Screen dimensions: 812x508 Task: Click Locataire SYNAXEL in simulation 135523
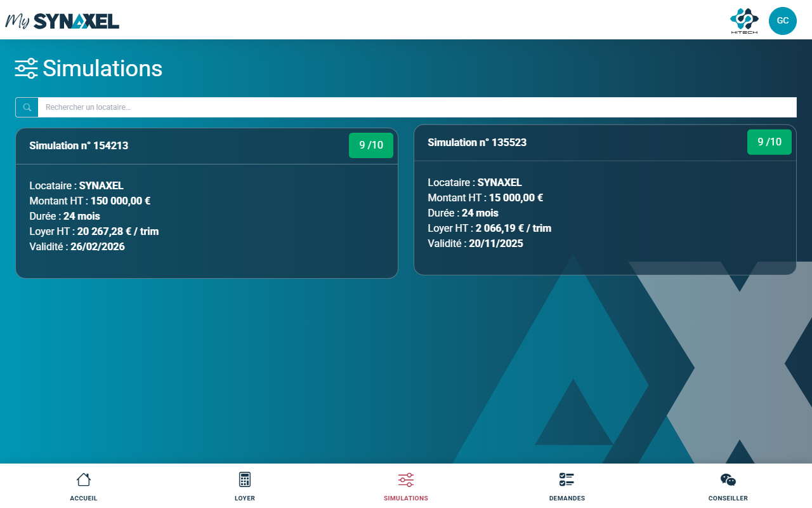pyautogui.click(x=475, y=182)
